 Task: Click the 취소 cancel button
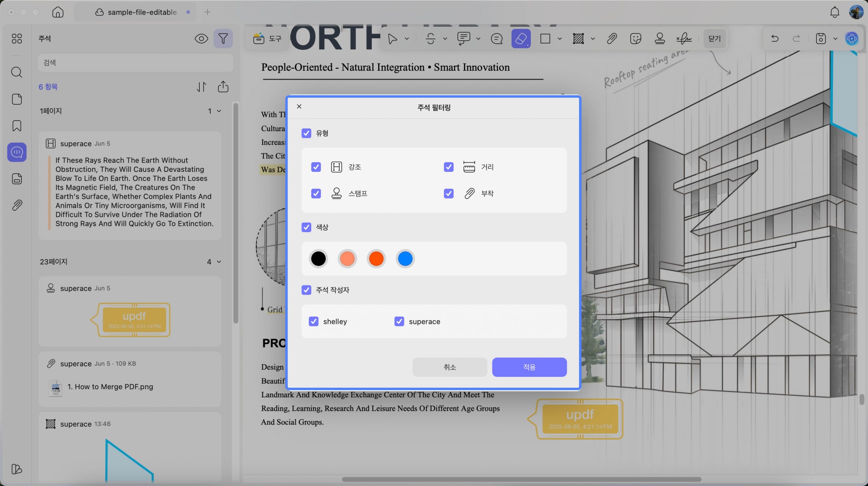tap(450, 367)
